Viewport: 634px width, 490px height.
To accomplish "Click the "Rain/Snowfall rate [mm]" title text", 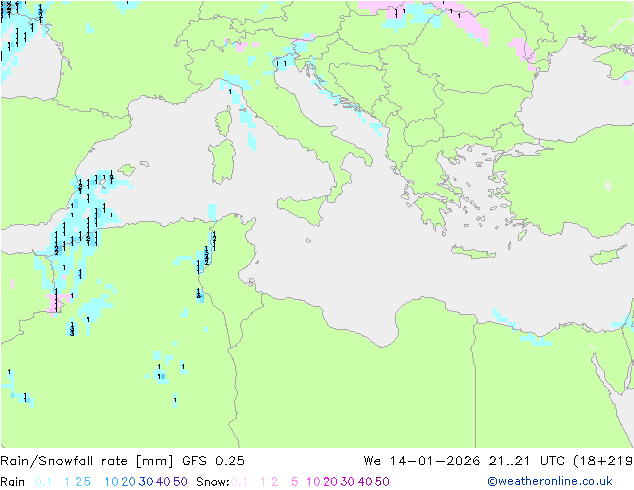I will pyautogui.click(x=87, y=461).
